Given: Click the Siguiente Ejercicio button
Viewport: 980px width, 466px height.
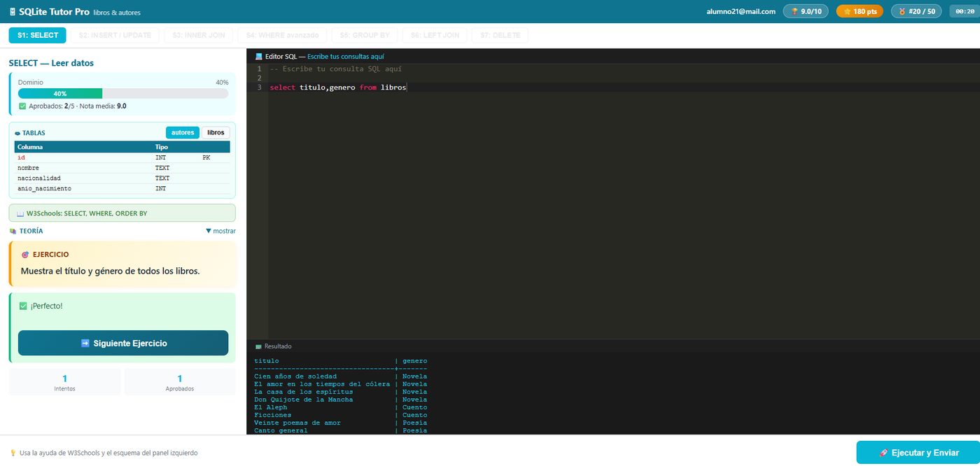Looking at the screenshot, I should 123,343.
